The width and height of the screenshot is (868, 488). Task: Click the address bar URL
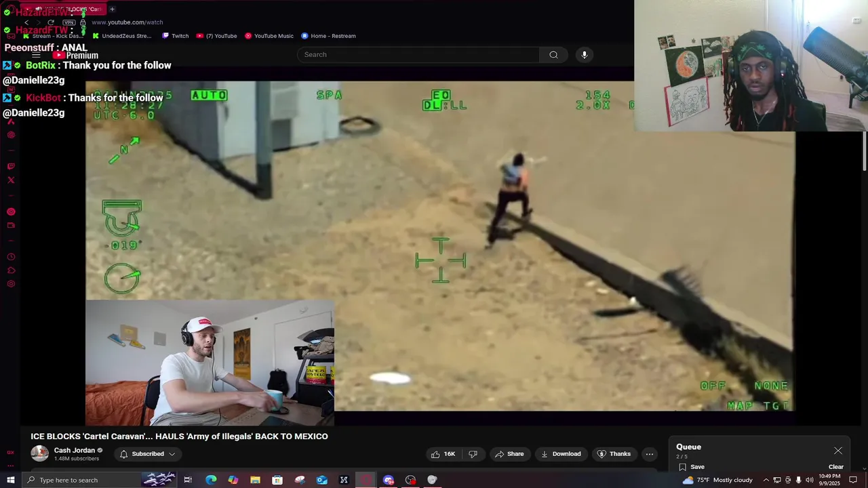(x=127, y=22)
